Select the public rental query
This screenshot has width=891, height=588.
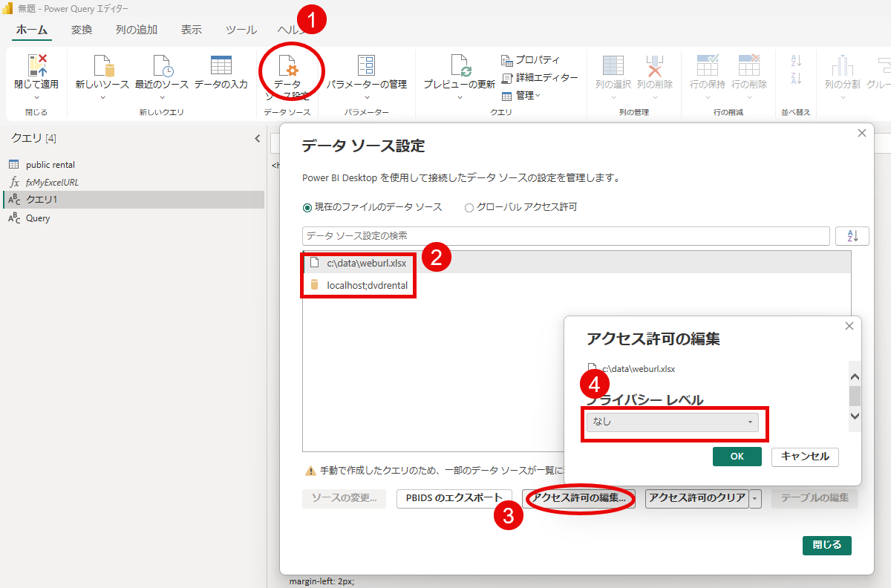(x=133, y=165)
